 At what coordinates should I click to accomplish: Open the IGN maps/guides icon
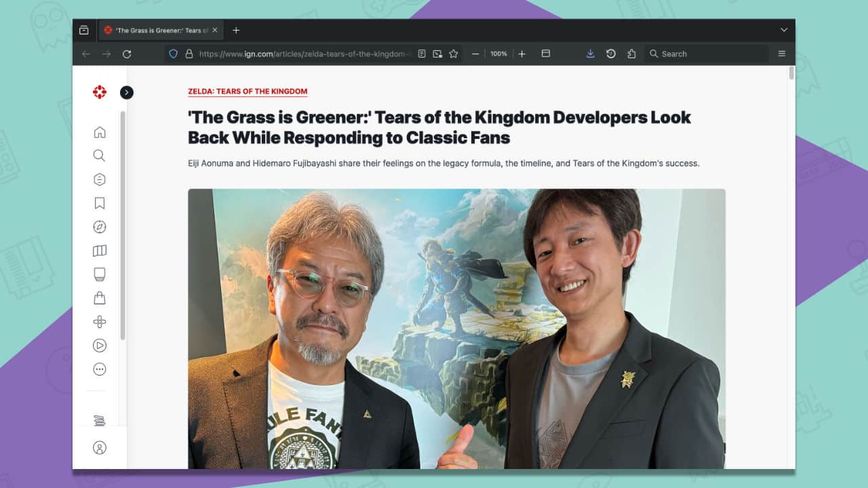pyautogui.click(x=100, y=250)
